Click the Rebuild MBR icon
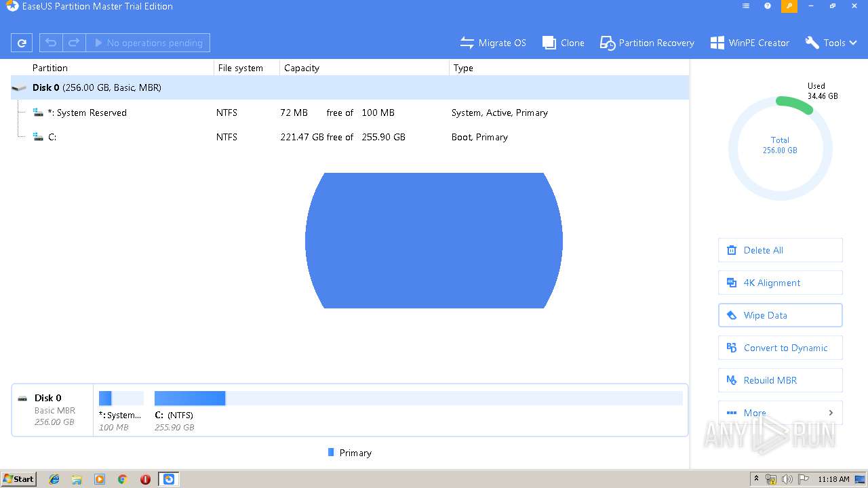Screen dimensions: 868x488 pos(732,380)
